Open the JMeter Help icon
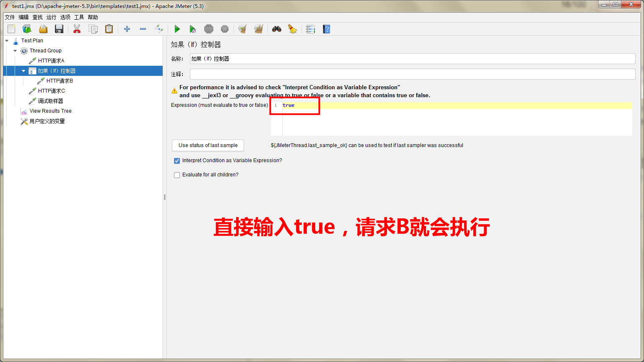644x362 pixels. (326, 29)
